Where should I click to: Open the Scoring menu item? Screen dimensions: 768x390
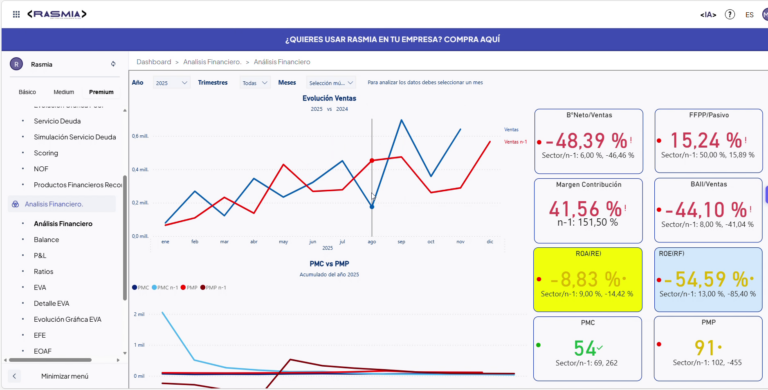click(x=46, y=153)
